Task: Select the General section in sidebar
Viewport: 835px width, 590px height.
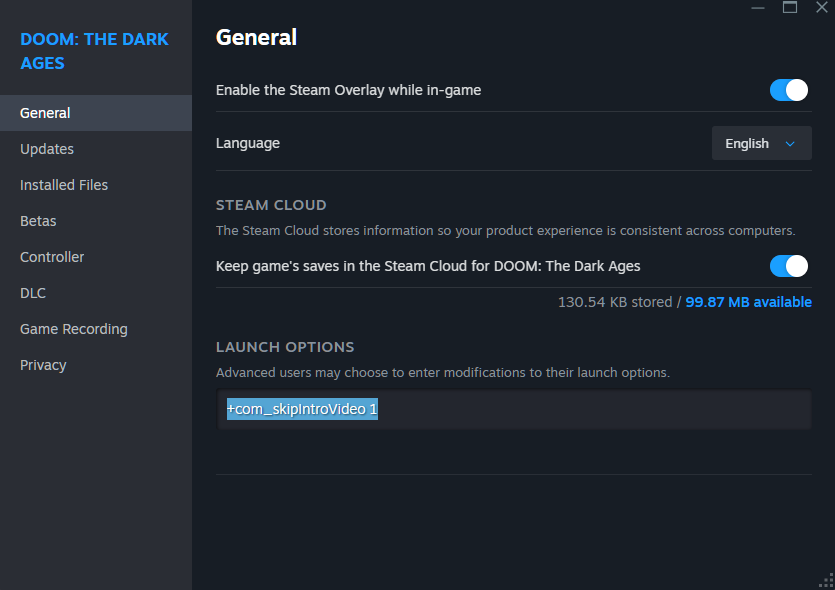Action: [45, 113]
